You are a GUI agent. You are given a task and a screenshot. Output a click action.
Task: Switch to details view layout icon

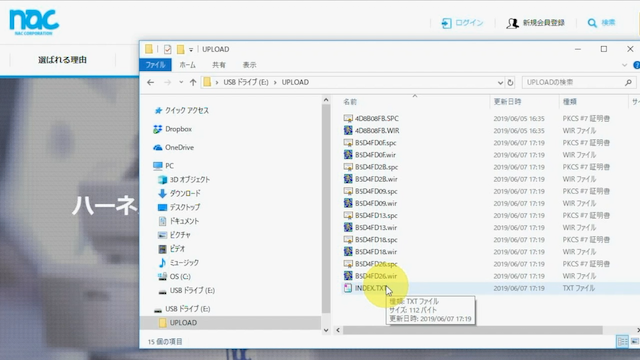(x=622, y=341)
